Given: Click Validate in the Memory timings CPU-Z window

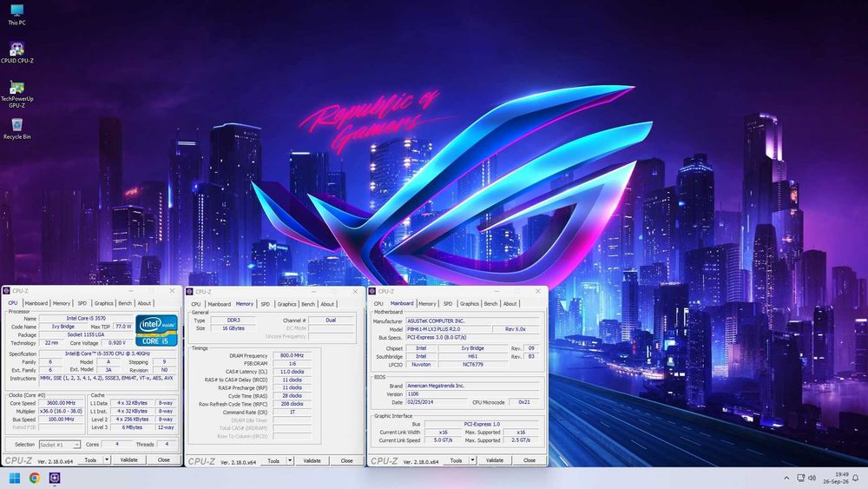Looking at the screenshot, I should coord(312,460).
